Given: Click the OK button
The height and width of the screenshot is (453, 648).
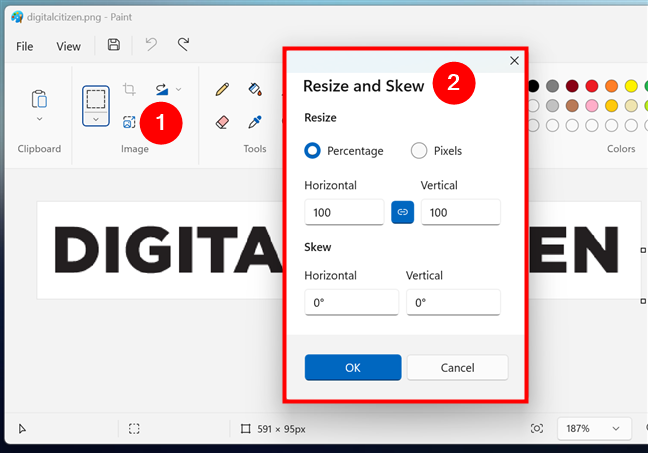Looking at the screenshot, I should click(353, 367).
